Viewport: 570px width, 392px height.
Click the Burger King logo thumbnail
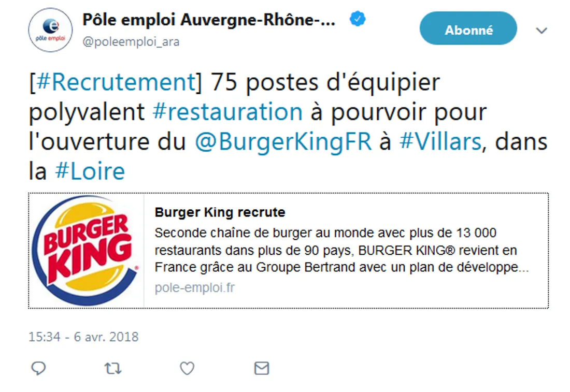(x=86, y=251)
